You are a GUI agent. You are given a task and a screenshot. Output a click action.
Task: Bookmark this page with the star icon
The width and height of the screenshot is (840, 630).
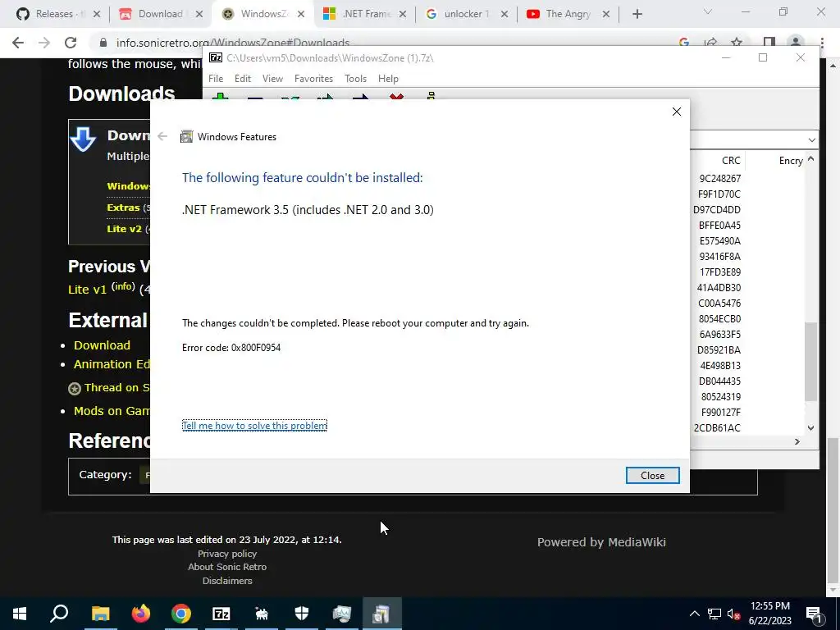[737, 43]
